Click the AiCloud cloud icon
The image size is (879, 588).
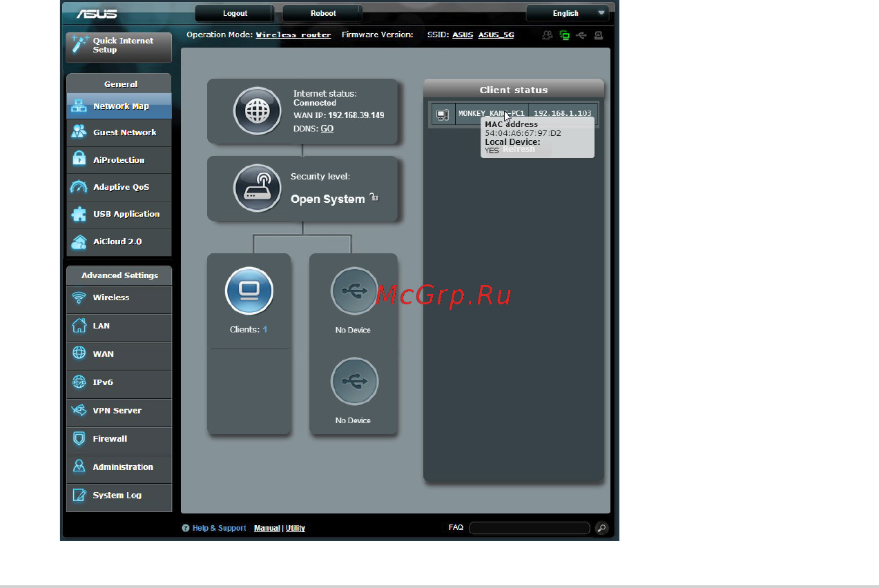pos(79,242)
